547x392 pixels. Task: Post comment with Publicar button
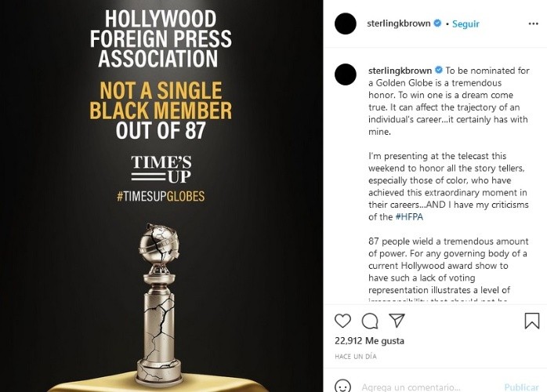click(521, 387)
